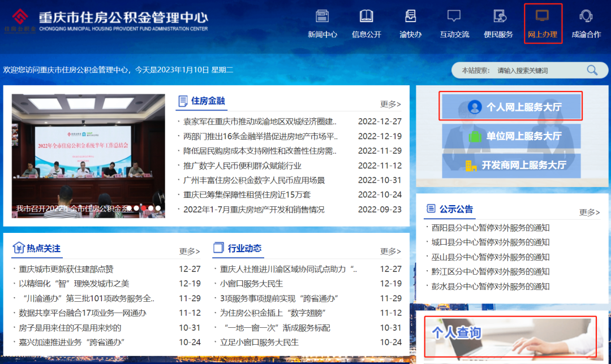Open article 重庆人社推进川渝区域协同试点助力
This screenshot has height=364, width=611.
(289, 269)
